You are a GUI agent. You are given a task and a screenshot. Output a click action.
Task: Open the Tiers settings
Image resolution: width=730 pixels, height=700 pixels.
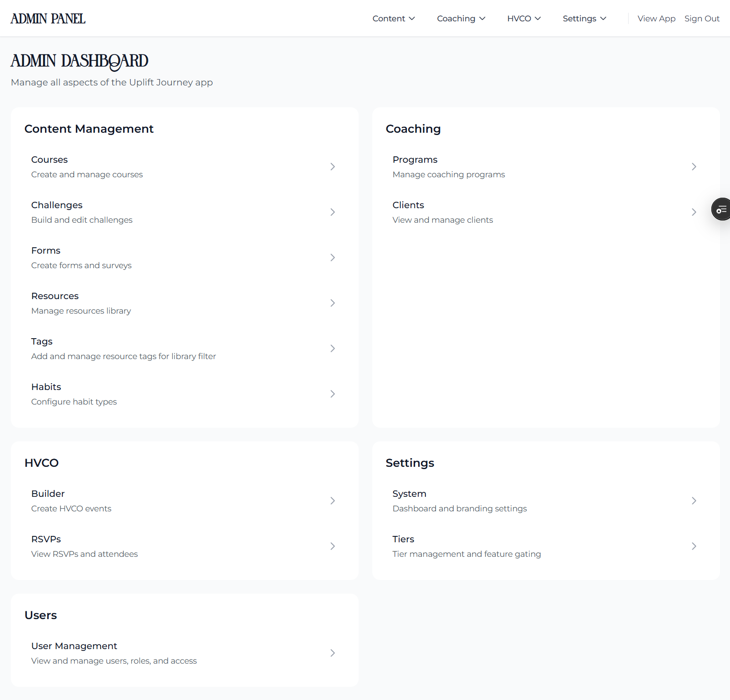546,546
